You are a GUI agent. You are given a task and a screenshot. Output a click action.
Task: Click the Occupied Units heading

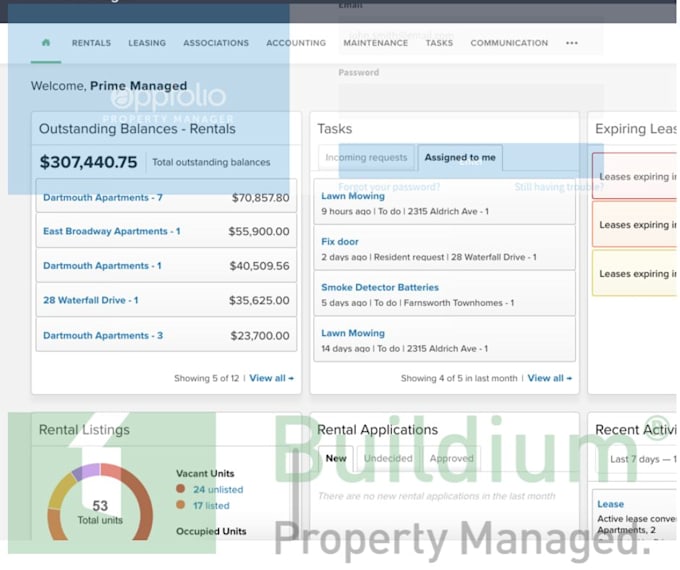[x=211, y=531]
